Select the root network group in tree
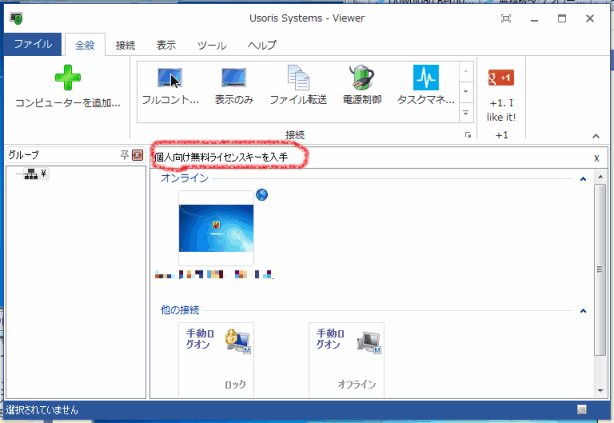Screen dimensions: 614x423 pyautogui.click(x=36, y=174)
